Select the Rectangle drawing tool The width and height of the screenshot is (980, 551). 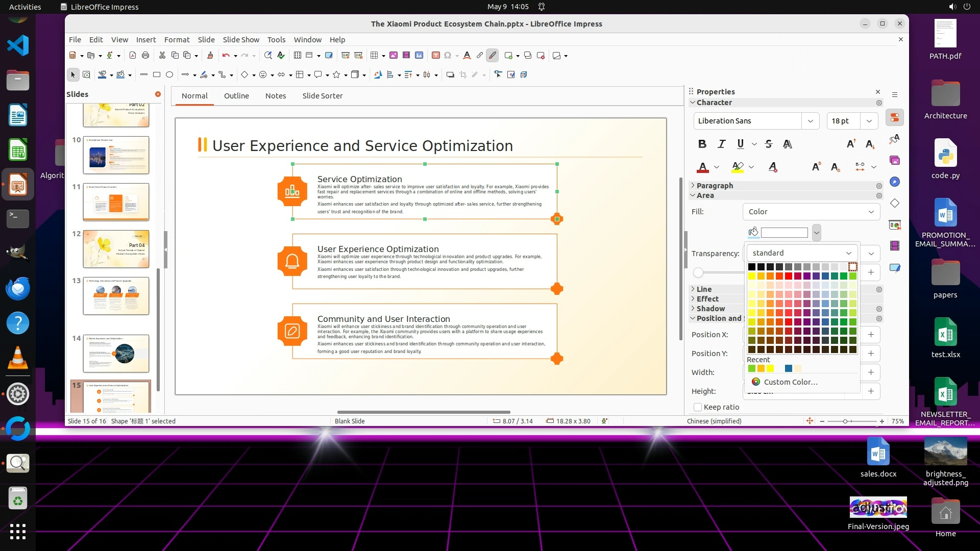[157, 74]
